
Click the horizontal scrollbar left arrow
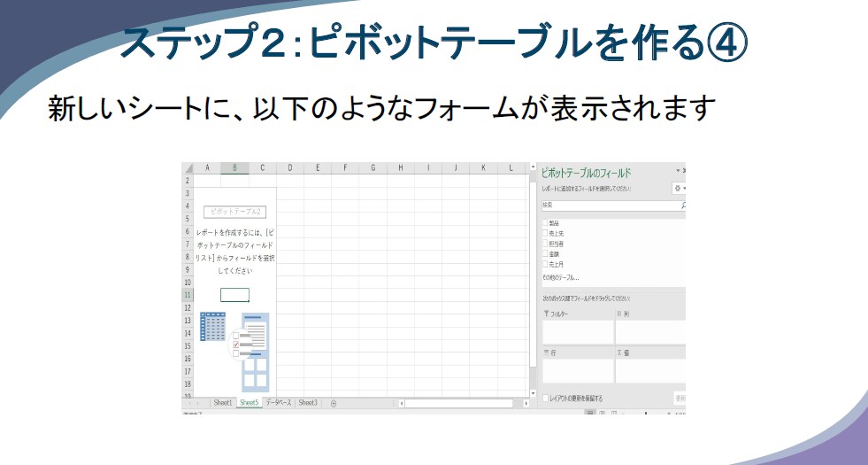(x=402, y=404)
